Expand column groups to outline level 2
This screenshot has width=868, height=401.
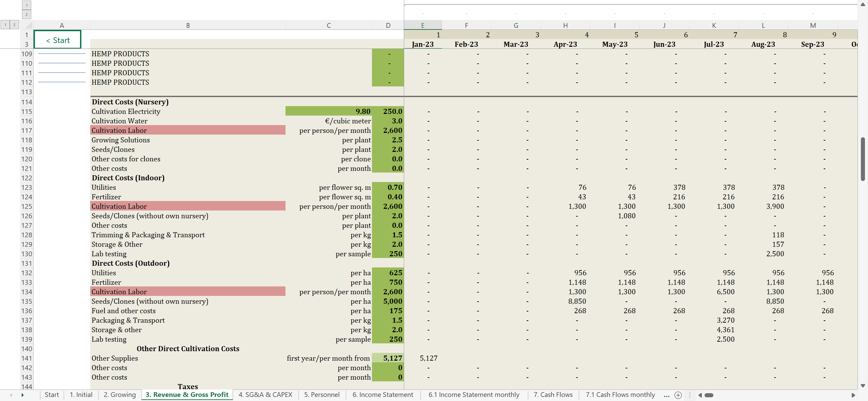pyautogui.click(x=26, y=14)
